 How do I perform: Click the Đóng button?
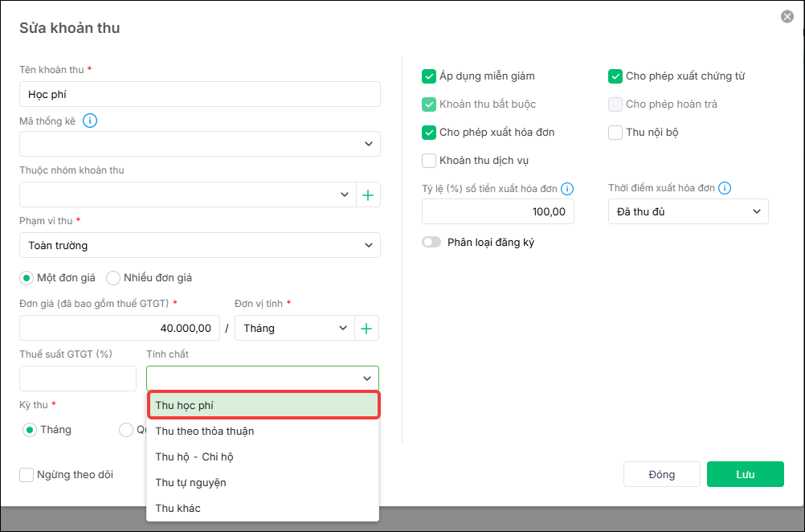point(662,474)
